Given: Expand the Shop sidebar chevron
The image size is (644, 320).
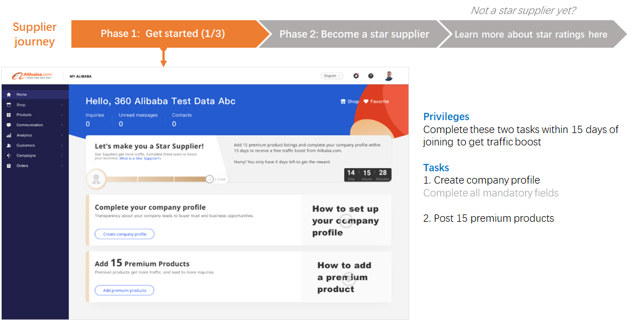Looking at the screenshot, I should point(62,105).
